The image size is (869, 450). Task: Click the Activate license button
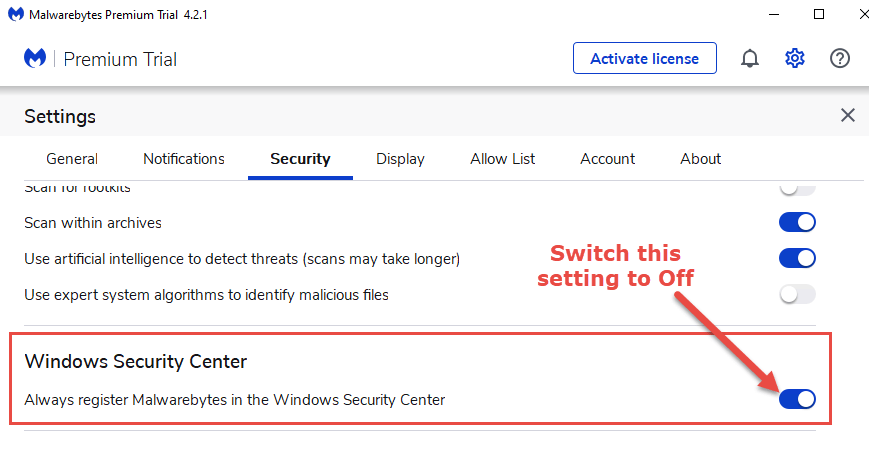(x=644, y=58)
